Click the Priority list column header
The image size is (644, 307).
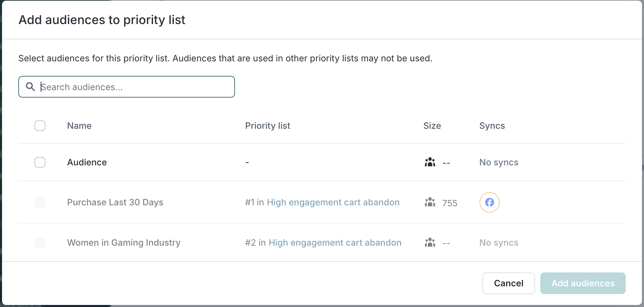click(267, 126)
